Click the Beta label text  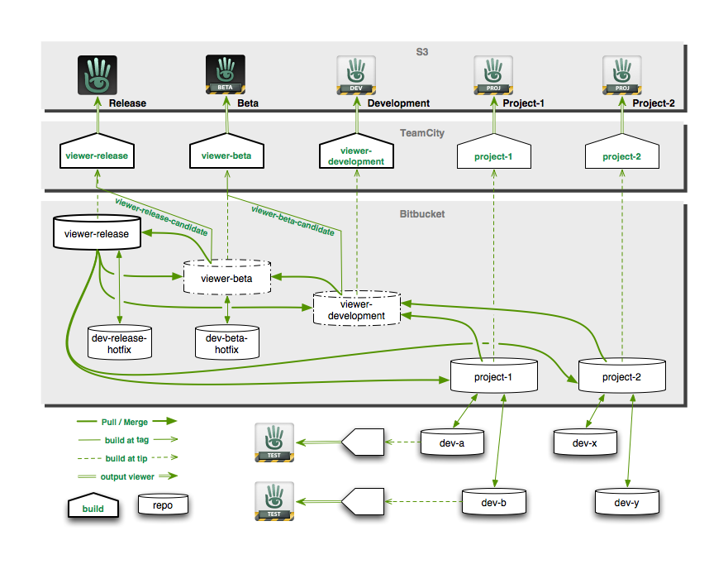point(248,103)
